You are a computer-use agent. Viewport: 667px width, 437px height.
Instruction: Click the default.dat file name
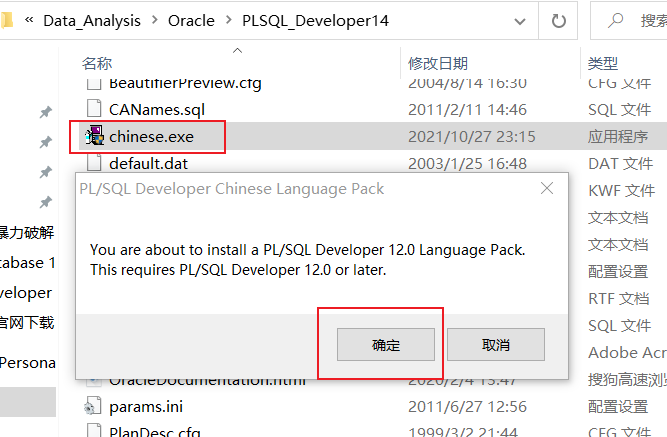pos(148,163)
